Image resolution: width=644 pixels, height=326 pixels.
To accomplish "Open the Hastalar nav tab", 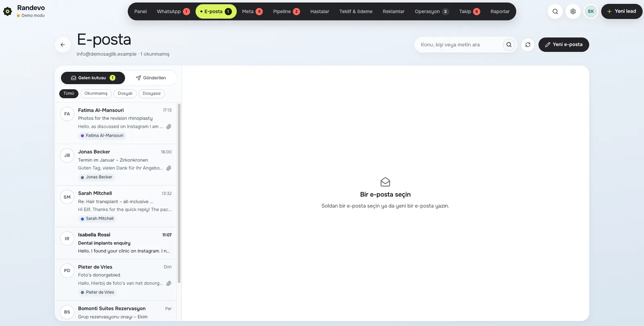I will (320, 11).
